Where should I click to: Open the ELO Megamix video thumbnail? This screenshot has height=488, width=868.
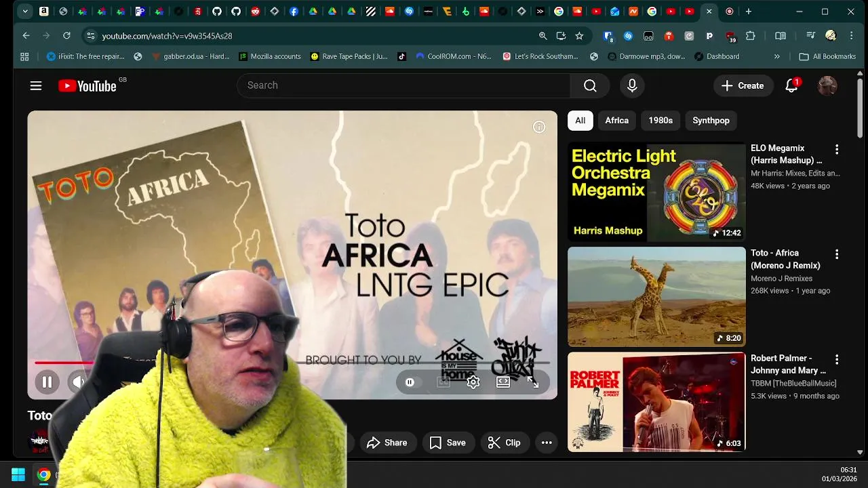[x=656, y=192]
